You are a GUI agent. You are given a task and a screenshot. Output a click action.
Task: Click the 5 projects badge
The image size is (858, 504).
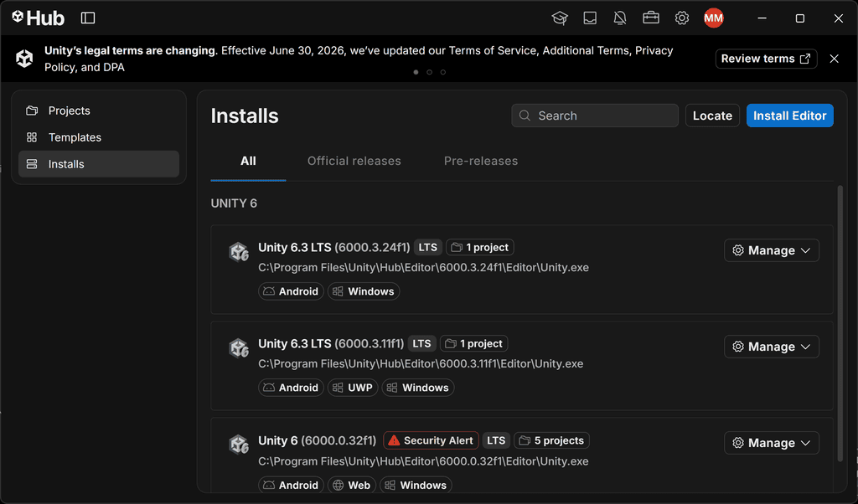(x=551, y=440)
